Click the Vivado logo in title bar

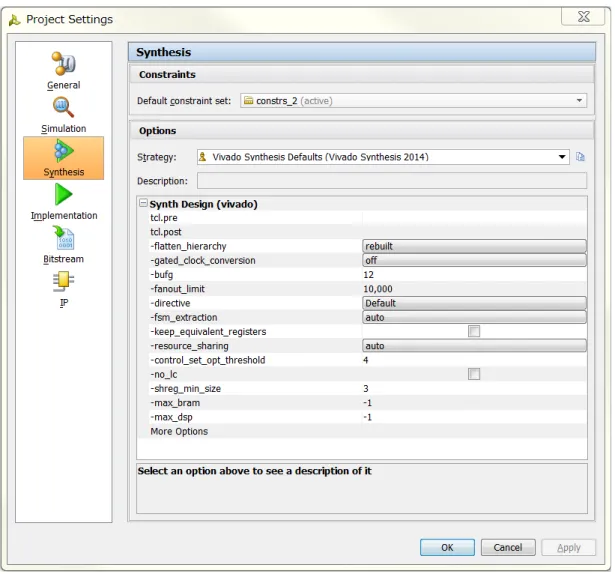14,20
